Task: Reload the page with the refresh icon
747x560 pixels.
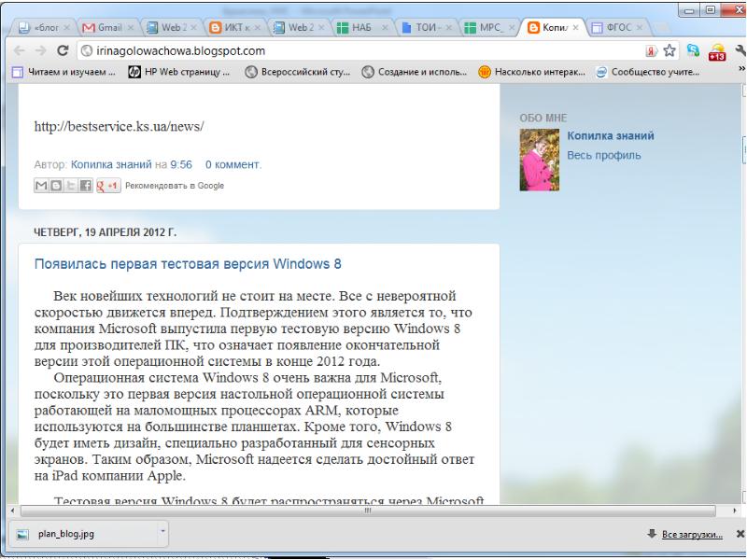Action: [x=62, y=51]
